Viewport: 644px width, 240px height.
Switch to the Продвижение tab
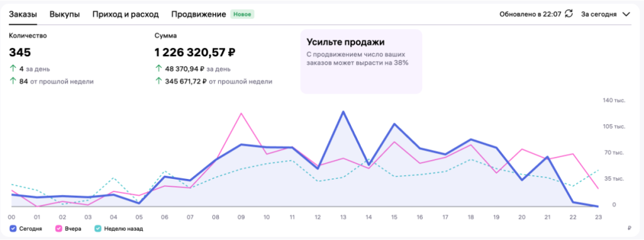pyautogui.click(x=198, y=14)
